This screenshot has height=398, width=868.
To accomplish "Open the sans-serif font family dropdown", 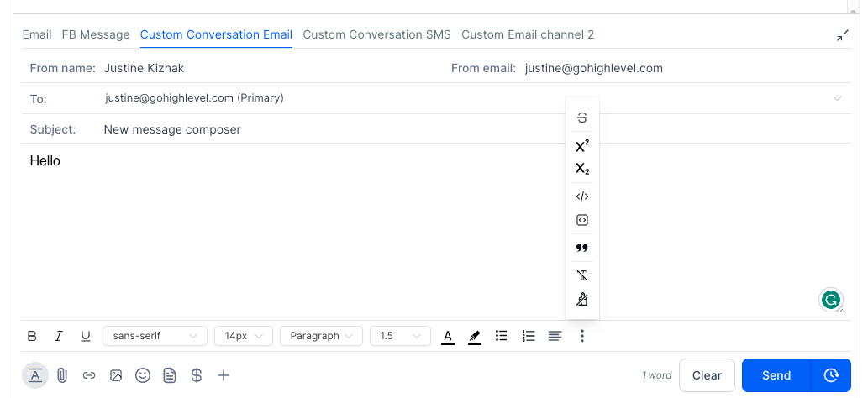I will (155, 336).
